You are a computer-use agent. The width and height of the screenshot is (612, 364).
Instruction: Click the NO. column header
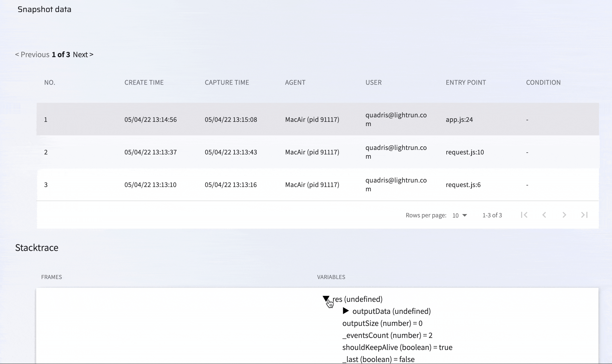[49, 82]
